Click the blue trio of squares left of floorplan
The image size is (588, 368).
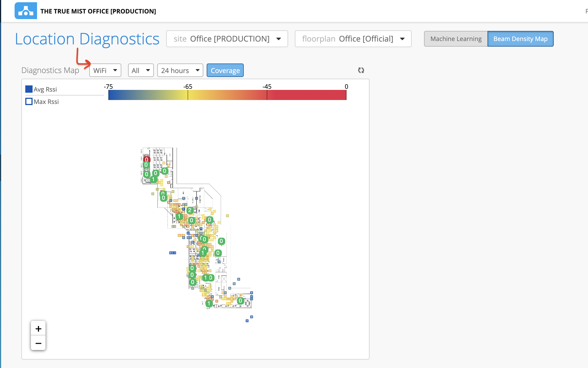click(172, 253)
